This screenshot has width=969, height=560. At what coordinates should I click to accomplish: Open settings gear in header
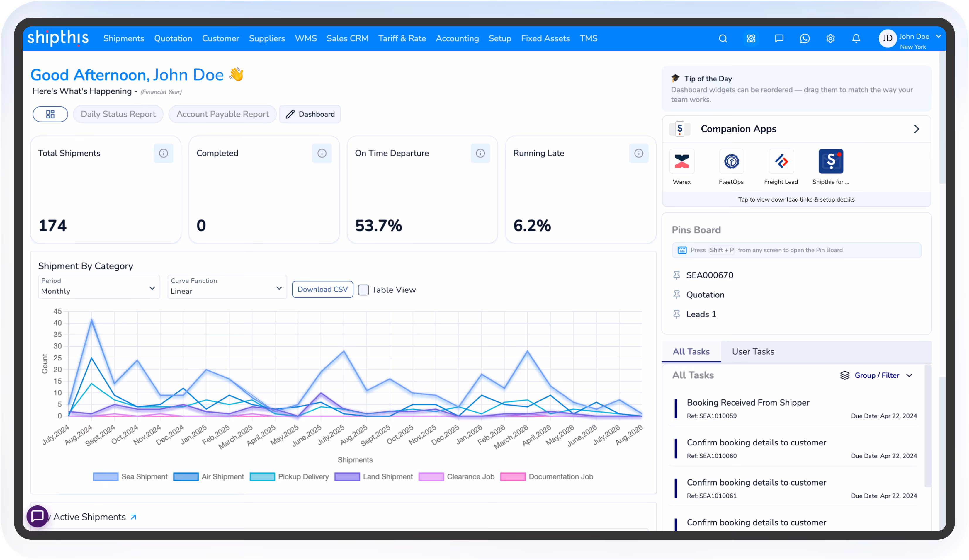pos(830,38)
